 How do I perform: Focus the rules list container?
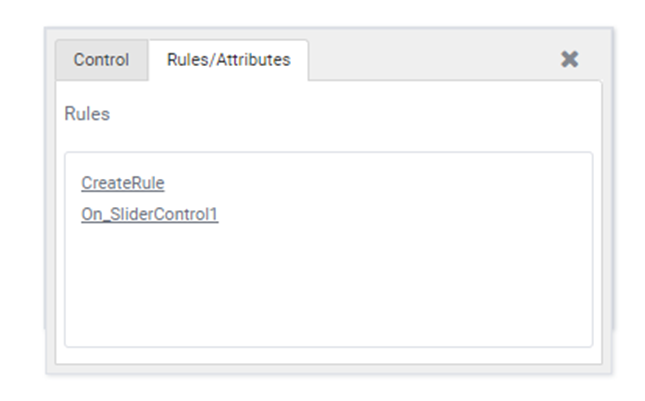tap(329, 250)
